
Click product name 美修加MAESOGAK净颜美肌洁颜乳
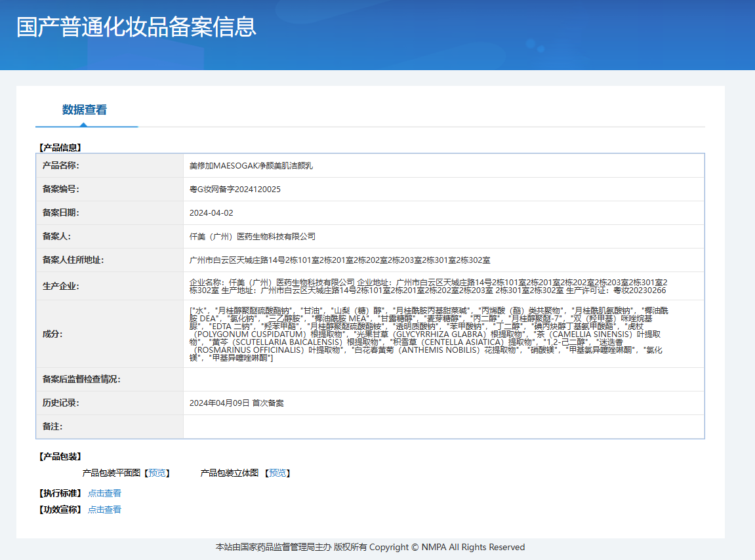(251, 166)
